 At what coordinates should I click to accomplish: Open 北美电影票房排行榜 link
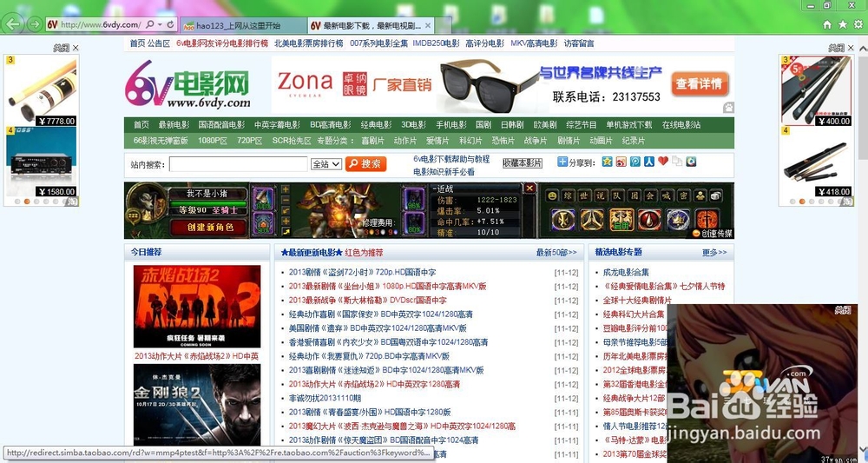[308, 43]
